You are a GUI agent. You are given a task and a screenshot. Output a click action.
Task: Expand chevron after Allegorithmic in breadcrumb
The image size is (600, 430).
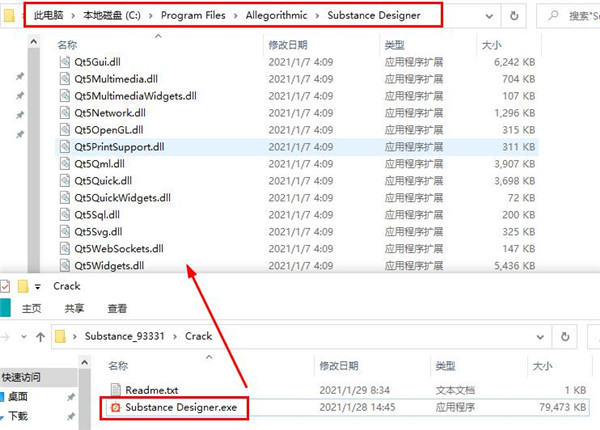pos(317,16)
